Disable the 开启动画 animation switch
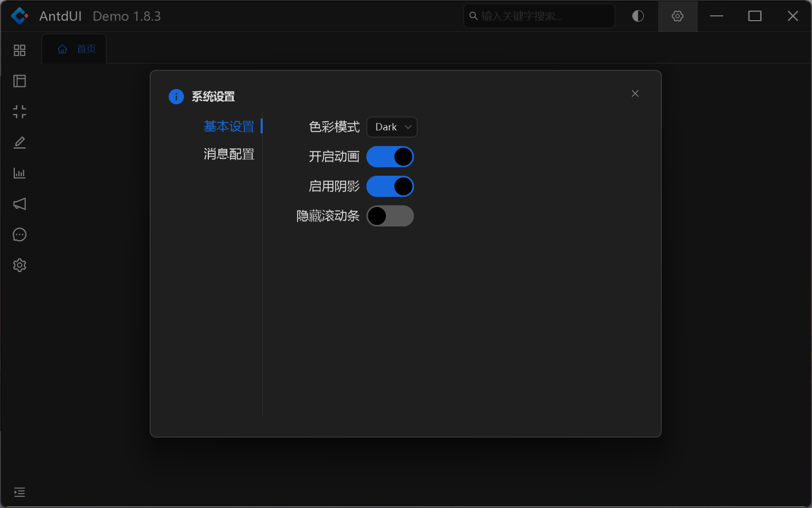This screenshot has height=508, width=812. coord(390,157)
